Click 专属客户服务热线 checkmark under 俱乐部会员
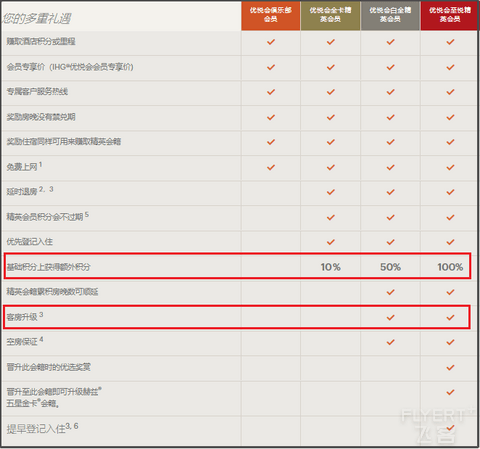This screenshot has width=480, height=449. pos(271,92)
